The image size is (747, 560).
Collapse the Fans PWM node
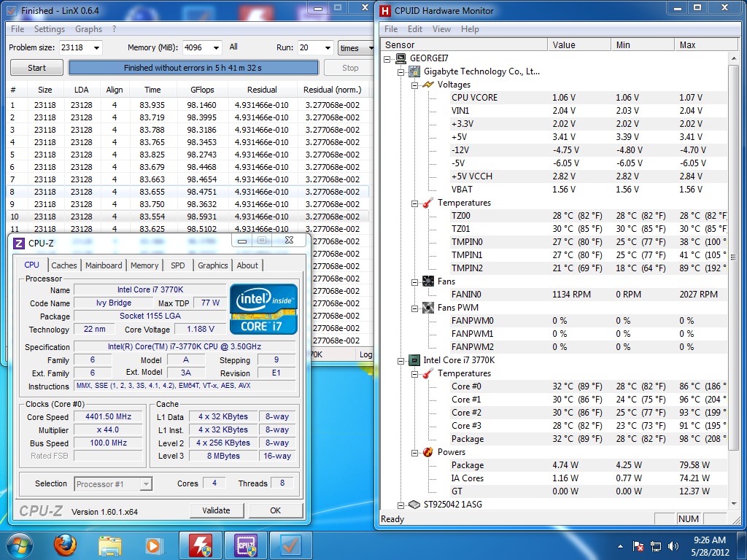click(x=414, y=308)
